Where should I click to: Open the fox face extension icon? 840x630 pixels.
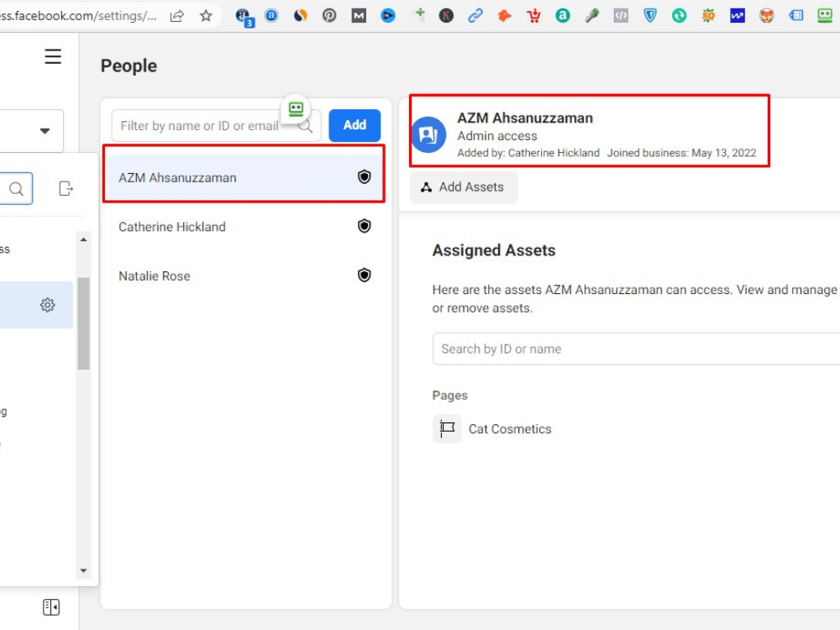click(767, 16)
